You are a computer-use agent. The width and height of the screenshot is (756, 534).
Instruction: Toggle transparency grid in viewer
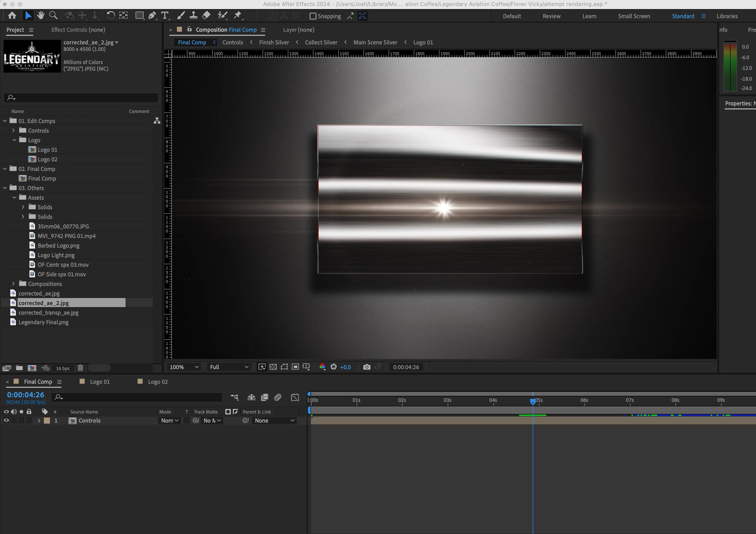pos(273,367)
